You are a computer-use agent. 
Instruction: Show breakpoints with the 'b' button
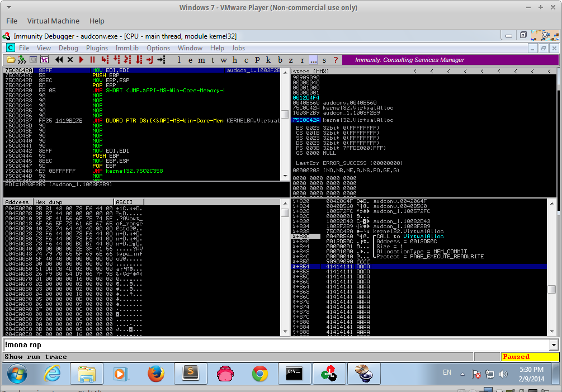coord(280,60)
